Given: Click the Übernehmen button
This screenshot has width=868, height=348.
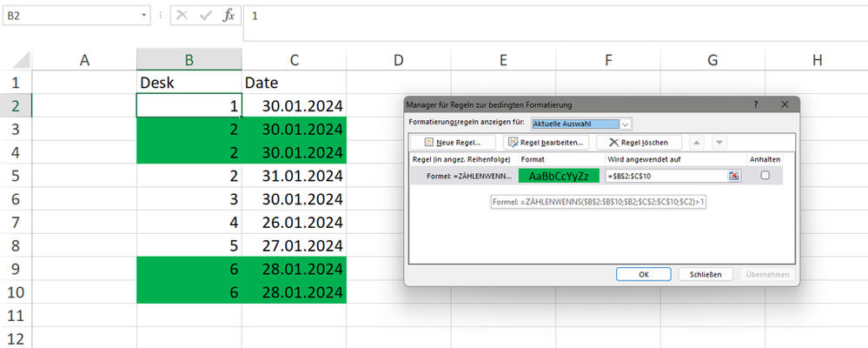Looking at the screenshot, I should click(x=768, y=274).
